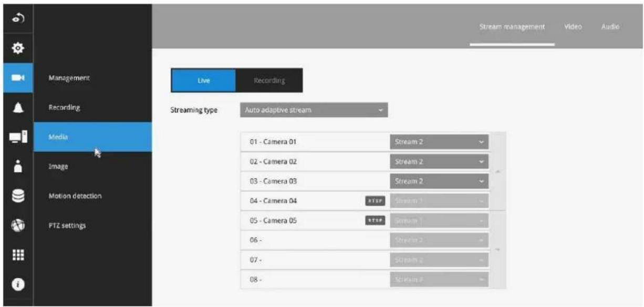This screenshot has height=307, width=644.
Task: Select the camera icon in sidebar
Action: coord(17,78)
